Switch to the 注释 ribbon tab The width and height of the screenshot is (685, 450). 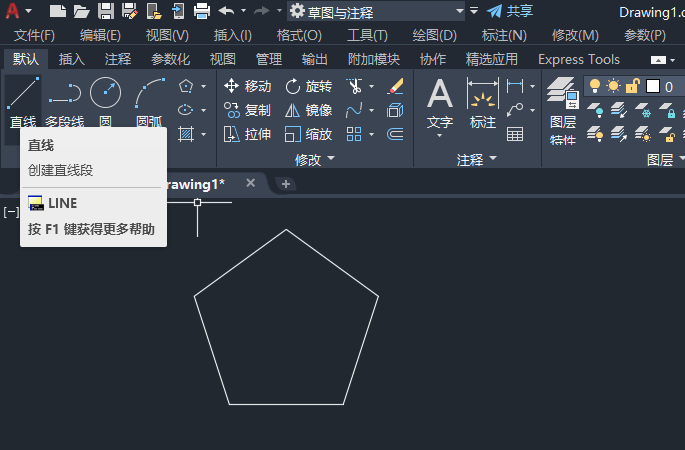118,59
